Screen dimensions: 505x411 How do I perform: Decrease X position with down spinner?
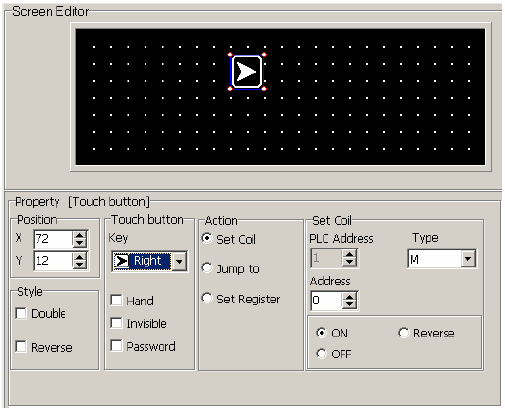click(x=80, y=243)
